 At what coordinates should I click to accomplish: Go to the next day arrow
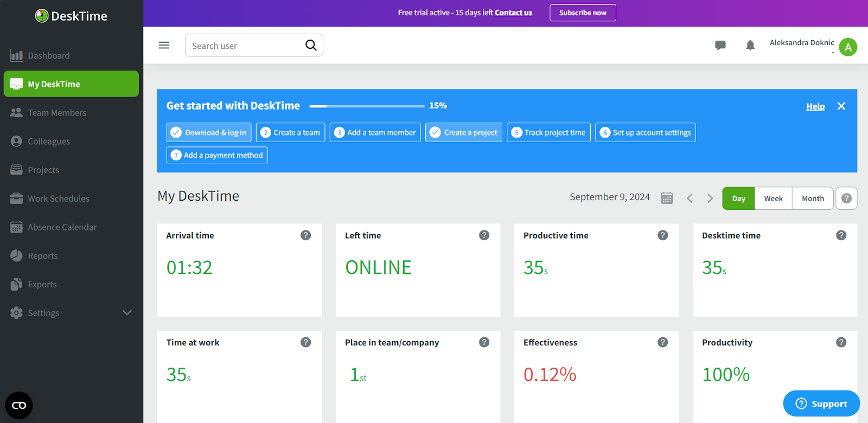(x=710, y=198)
